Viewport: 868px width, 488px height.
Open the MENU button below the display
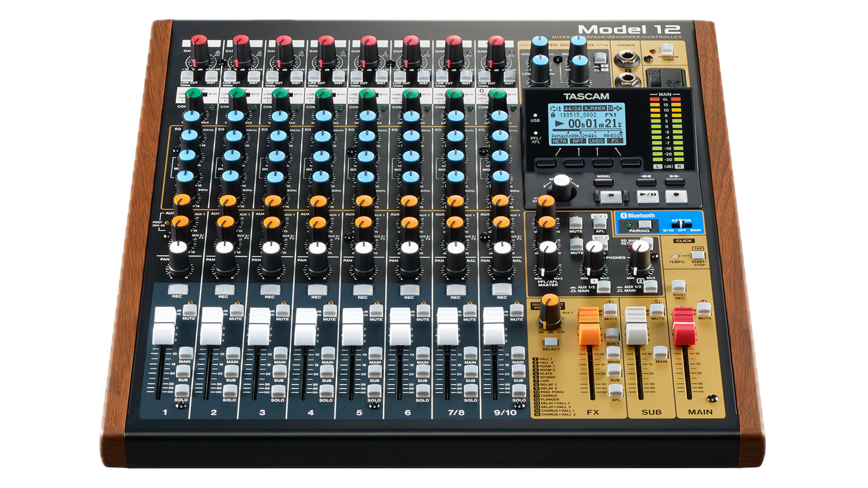tap(603, 181)
